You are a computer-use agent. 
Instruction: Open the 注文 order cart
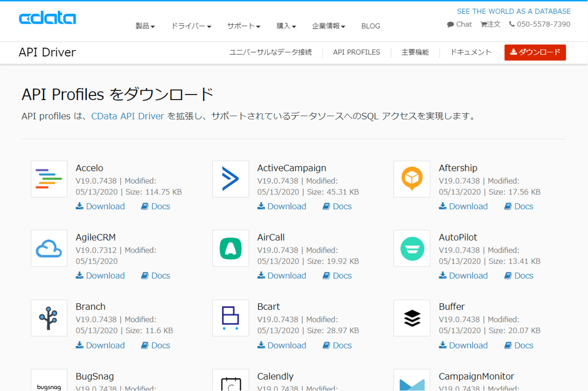point(490,24)
